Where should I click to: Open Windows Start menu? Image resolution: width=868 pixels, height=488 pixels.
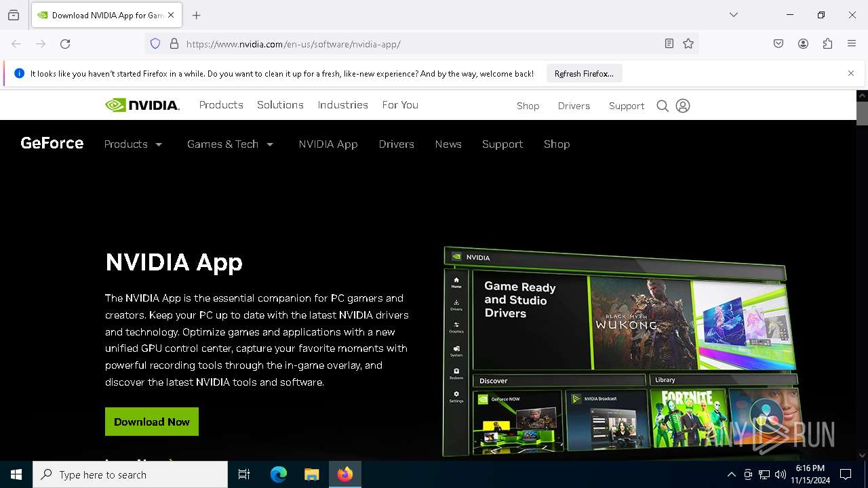(x=16, y=474)
